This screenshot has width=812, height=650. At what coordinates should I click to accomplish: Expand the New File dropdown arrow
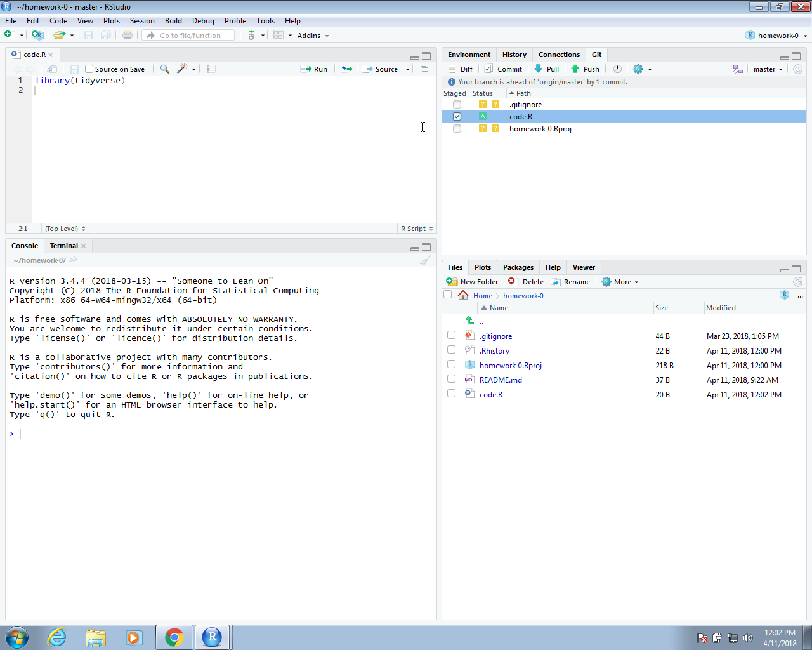click(22, 36)
